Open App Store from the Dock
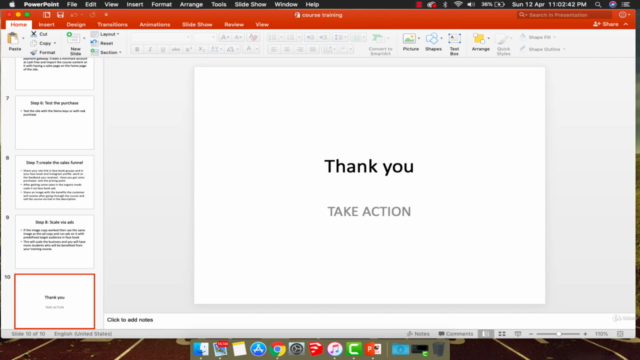 (258, 349)
